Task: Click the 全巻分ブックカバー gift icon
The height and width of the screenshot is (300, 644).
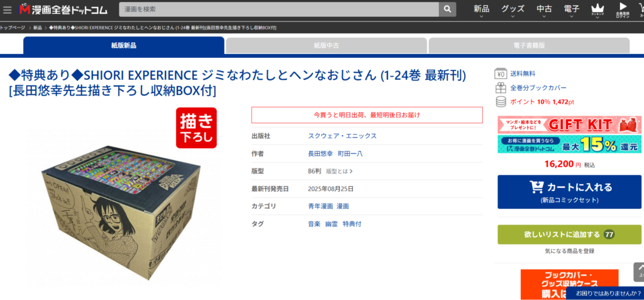Action: [x=500, y=88]
